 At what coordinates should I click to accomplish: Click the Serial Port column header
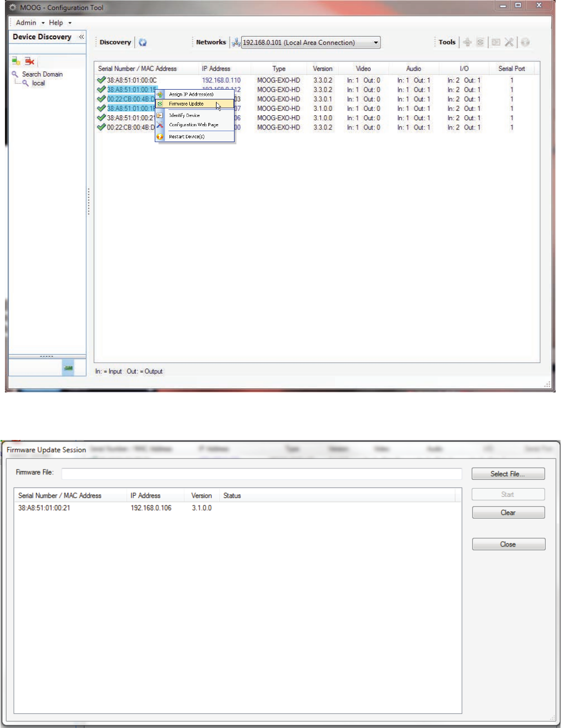512,68
